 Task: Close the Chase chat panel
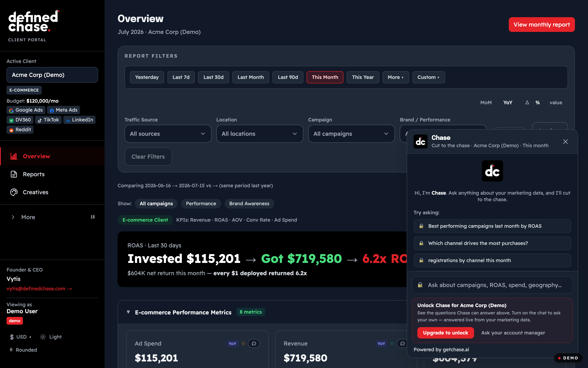pos(565,142)
